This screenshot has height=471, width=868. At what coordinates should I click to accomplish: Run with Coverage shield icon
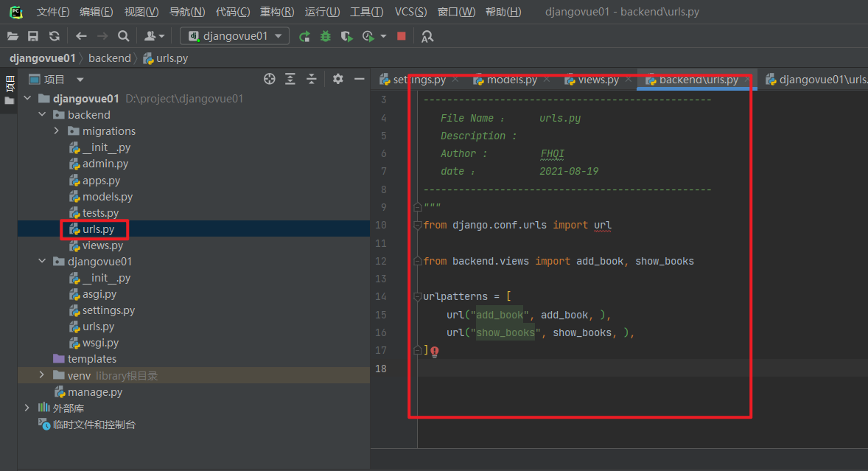pos(346,37)
